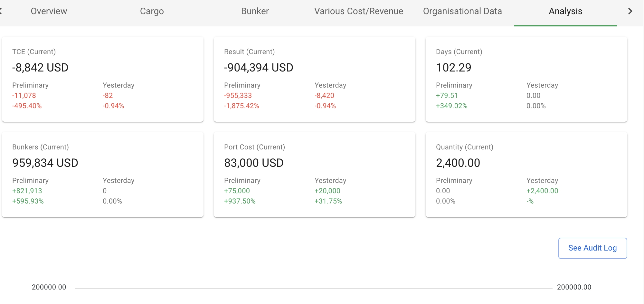644x304 pixels.
Task: Select the Result (Current) -904,394 USD figure
Action: pos(259,68)
